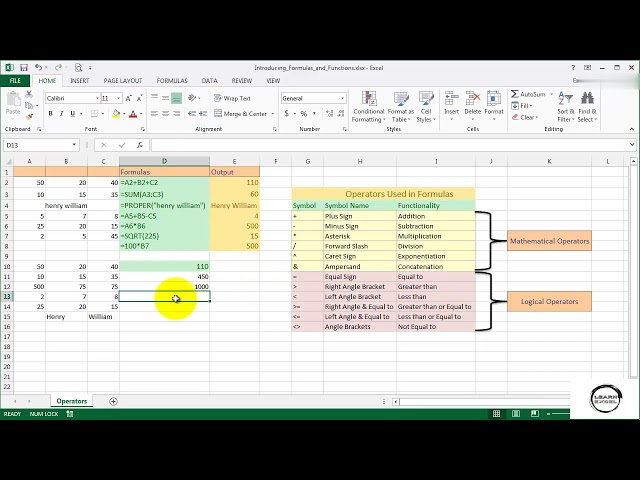Toggle underline formatting

pos(72,114)
